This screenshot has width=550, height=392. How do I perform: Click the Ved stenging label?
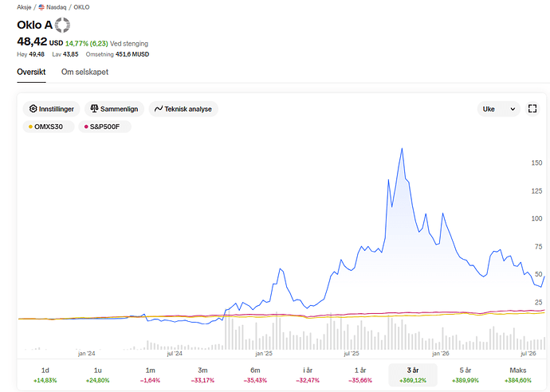click(129, 44)
